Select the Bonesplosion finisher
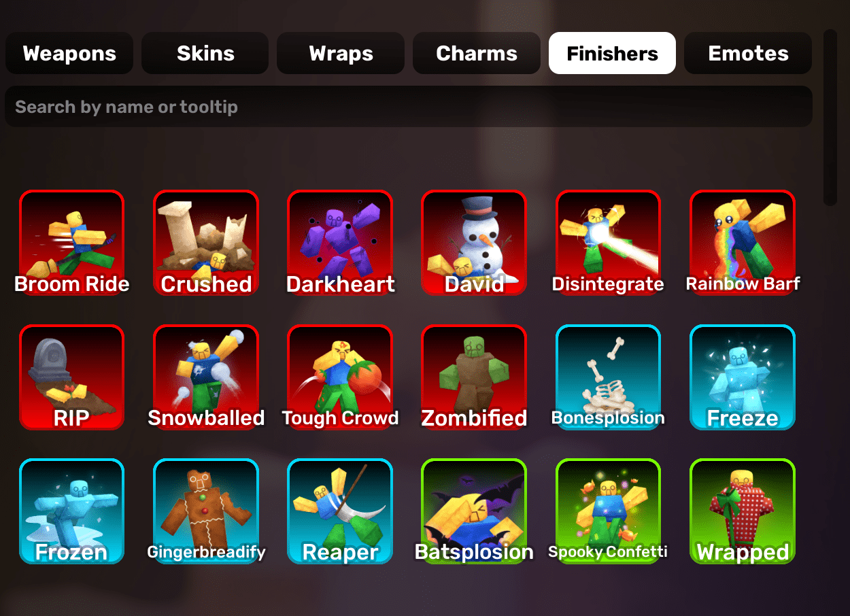 pos(609,377)
